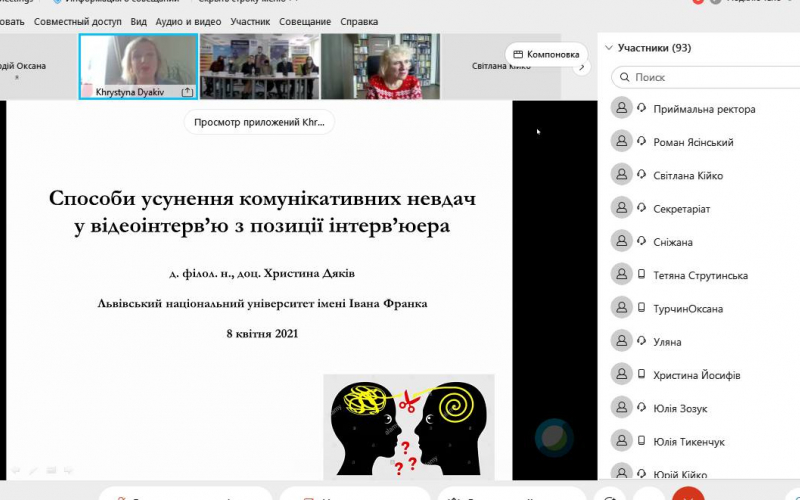The height and width of the screenshot is (500, 800).
Task: Click avatar icon of ТурчинОксана
Action: 621,307
